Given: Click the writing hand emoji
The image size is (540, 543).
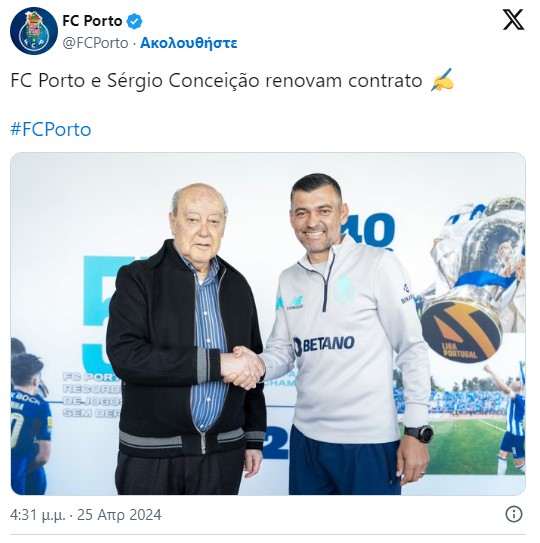Looking at the screenshot, I should [x=443, y=80].
